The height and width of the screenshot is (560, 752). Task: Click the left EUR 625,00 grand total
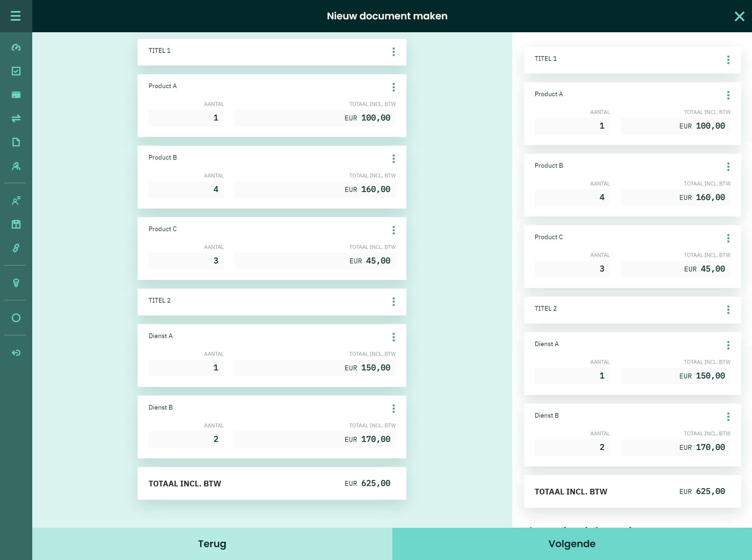[367, 483]
